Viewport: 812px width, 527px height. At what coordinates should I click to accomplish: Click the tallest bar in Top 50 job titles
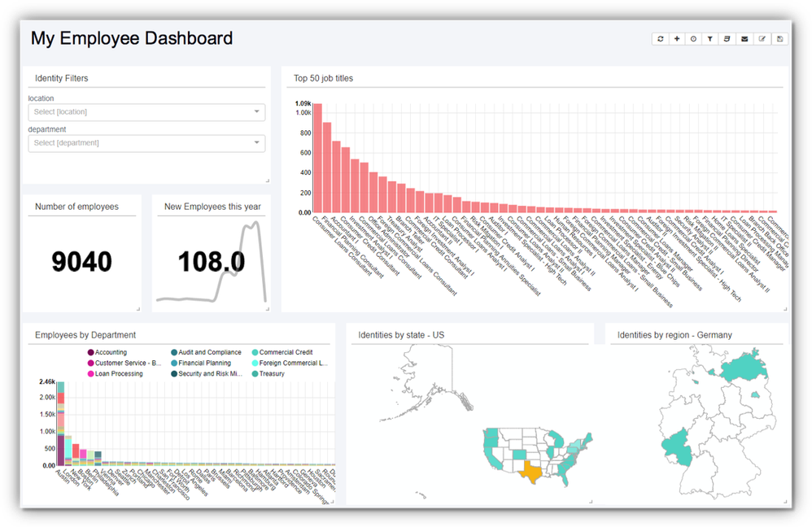318,158
